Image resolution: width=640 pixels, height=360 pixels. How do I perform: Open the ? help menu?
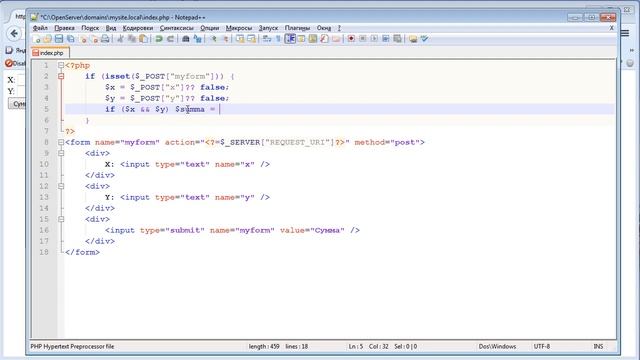pyautogui.click(x=339, y=28)
